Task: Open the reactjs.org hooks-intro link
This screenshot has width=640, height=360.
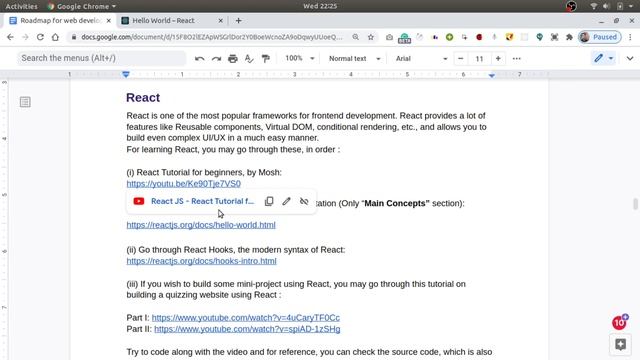Action: pyautogui.click(x=201, y=261)
